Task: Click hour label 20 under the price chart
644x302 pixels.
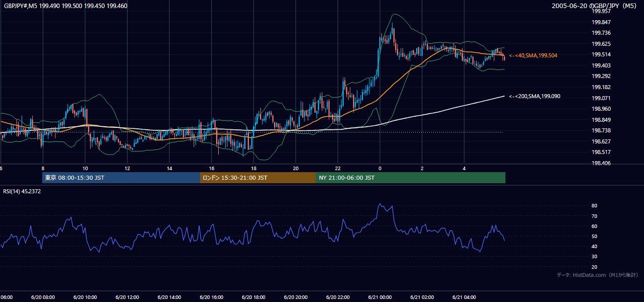Action: pyautogui.click(x=296, y=169)
